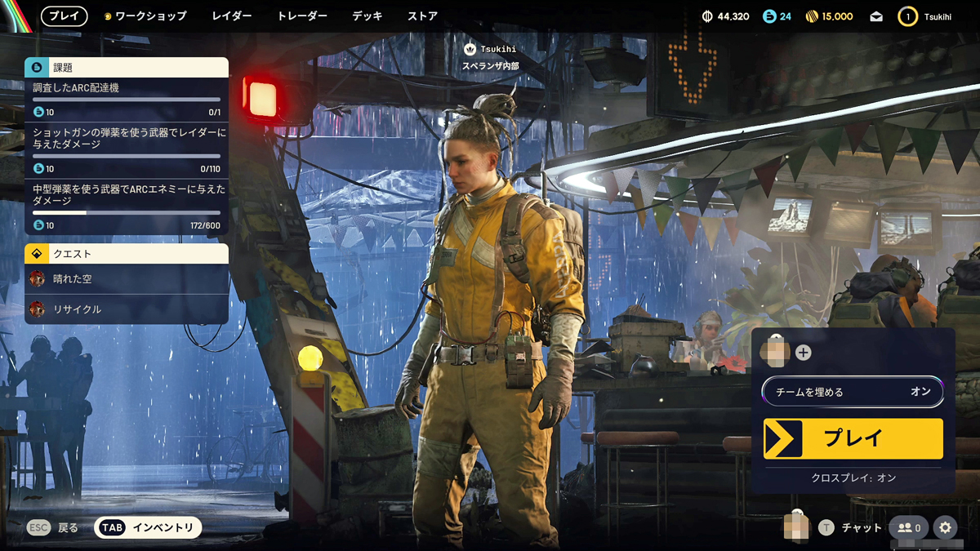Open the ストア tab

pyautogui.click(x=422, y=16)
